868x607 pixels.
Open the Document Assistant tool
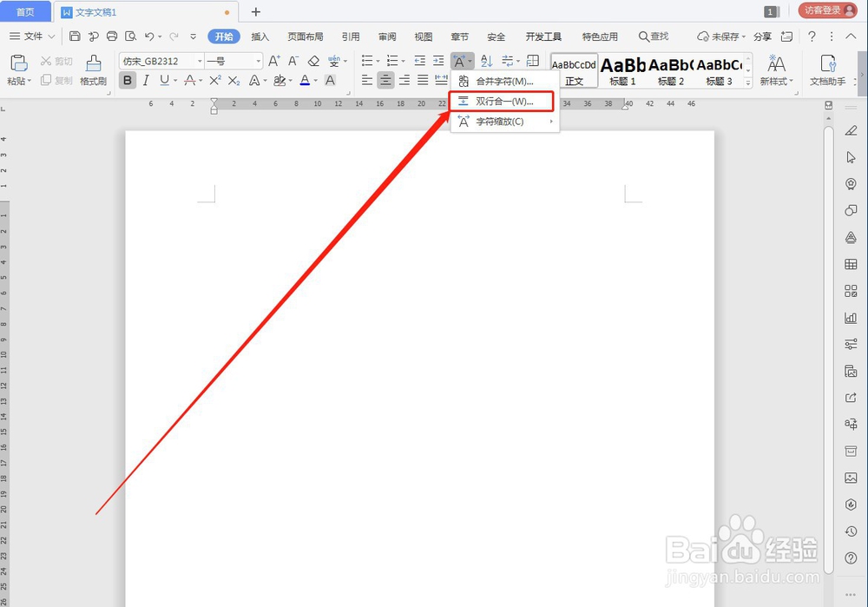pos(827,69)
